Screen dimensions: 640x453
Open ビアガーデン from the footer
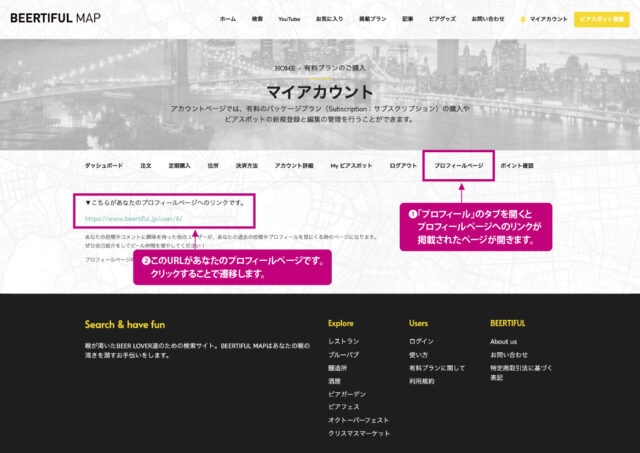[x=347, y=394]
